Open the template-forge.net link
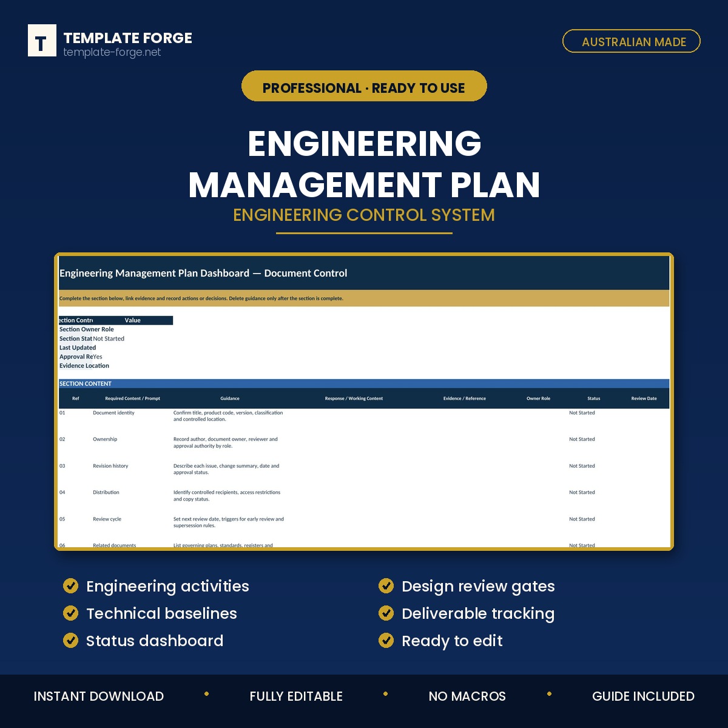This screenshot has width=728, height=728. click(x=112, y=52)
